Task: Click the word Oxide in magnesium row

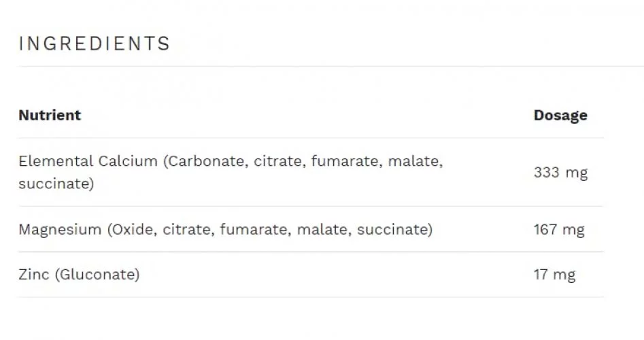Action: 132,229
